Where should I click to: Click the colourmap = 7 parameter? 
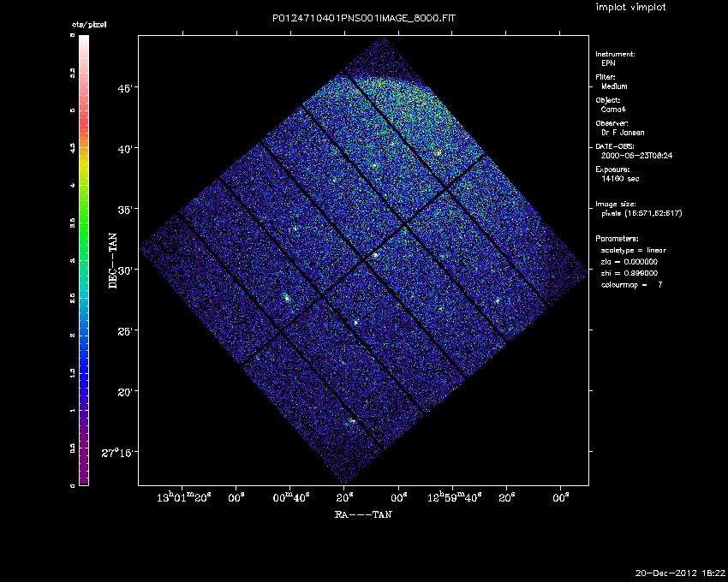[x=632, y=283]
